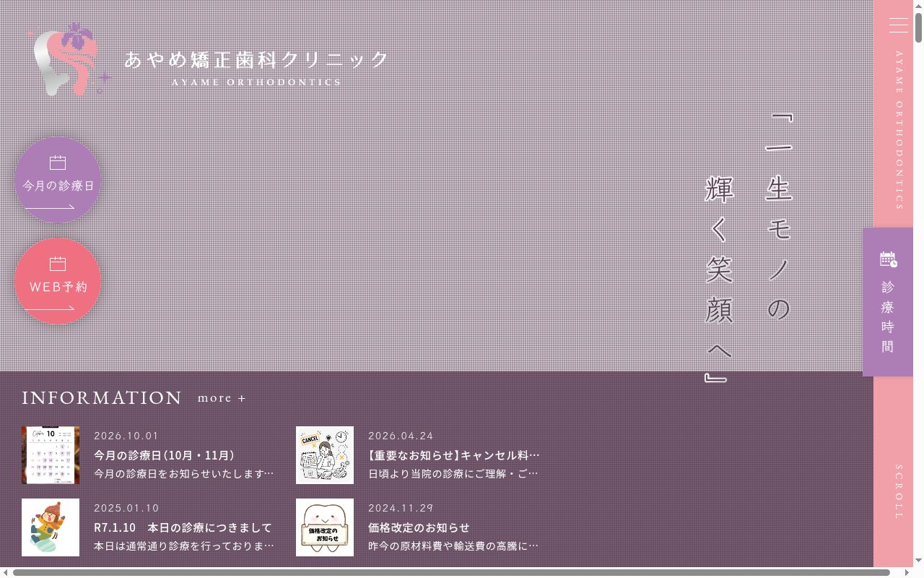Viewport: 924px width, 578px height.
Task: Click the more + link
Action: (x=222, y=398)
